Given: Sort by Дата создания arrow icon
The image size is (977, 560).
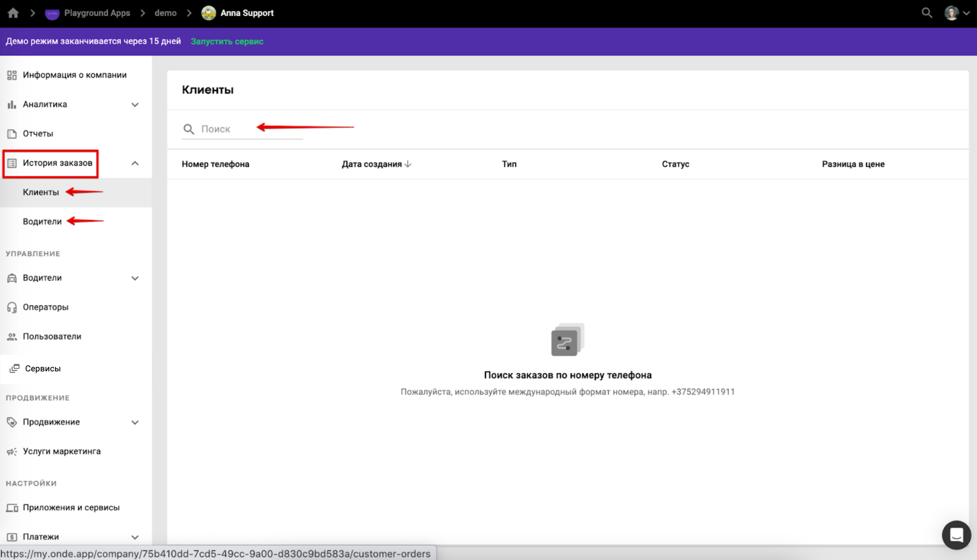Looking at the screenshot, I should click(x=408, y=164).
